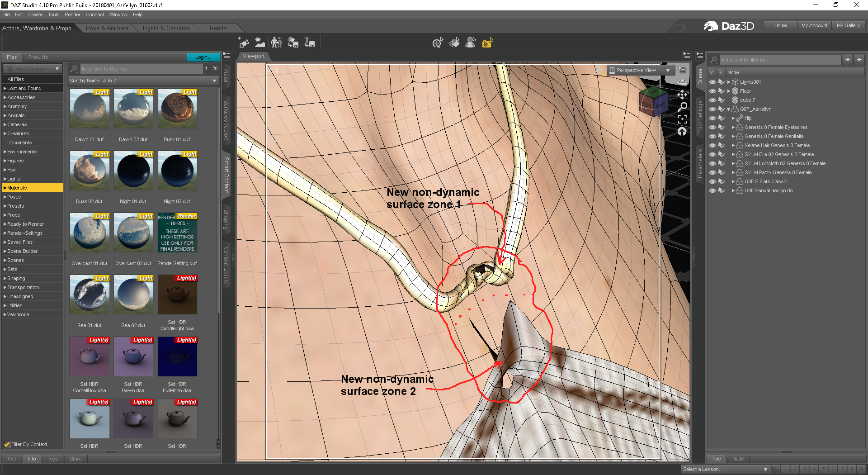Image resolution: width=868 pixels, height=475 pixels.
Task: Open the Surfaces (Color) side tab
Action: pyautogui.click(x=226, y=120)
